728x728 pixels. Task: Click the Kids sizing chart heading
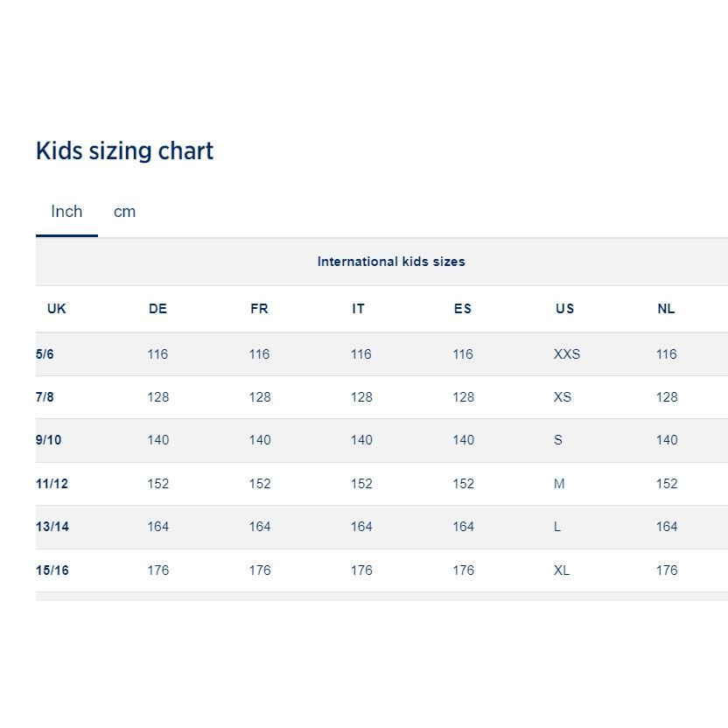(x=124, y=150)
